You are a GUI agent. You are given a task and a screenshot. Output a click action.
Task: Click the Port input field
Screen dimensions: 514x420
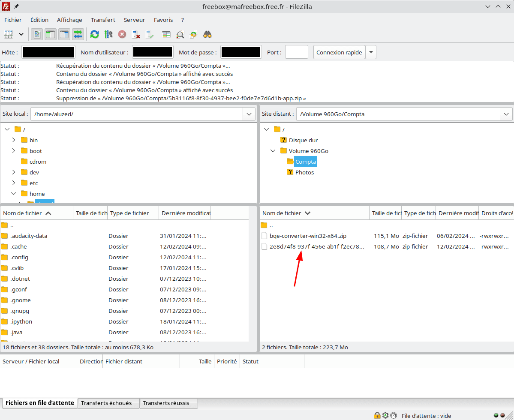[296, 52]
